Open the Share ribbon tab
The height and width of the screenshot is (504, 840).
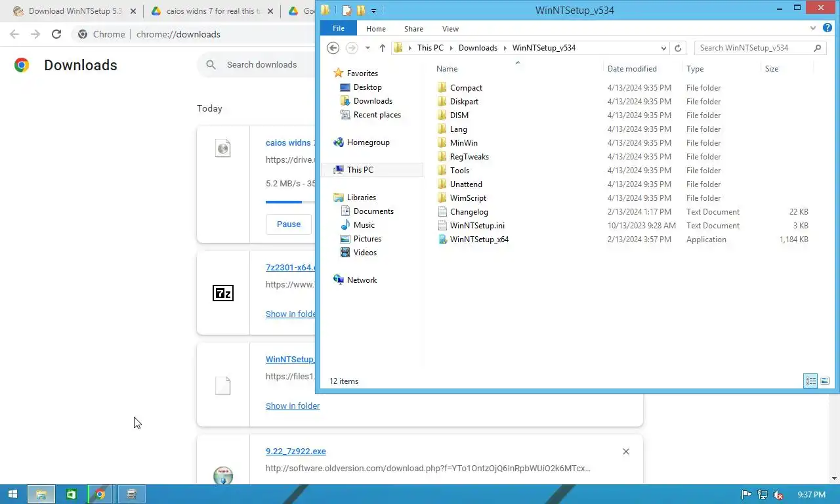click(x=413, y=28)
